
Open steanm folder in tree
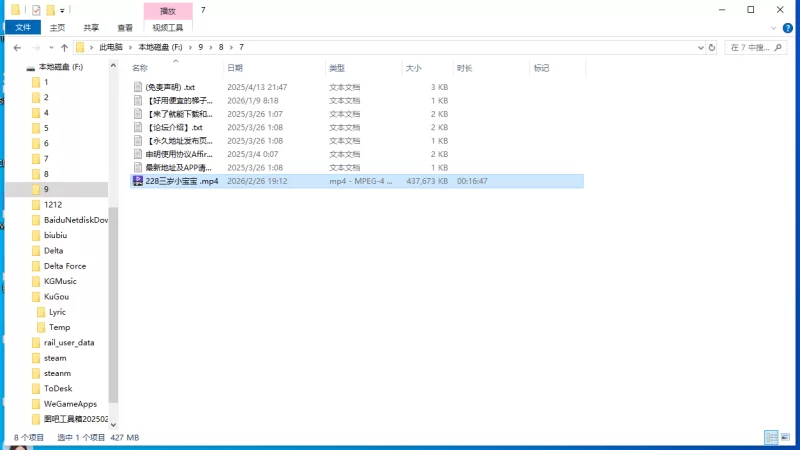(x=57, y=373)
